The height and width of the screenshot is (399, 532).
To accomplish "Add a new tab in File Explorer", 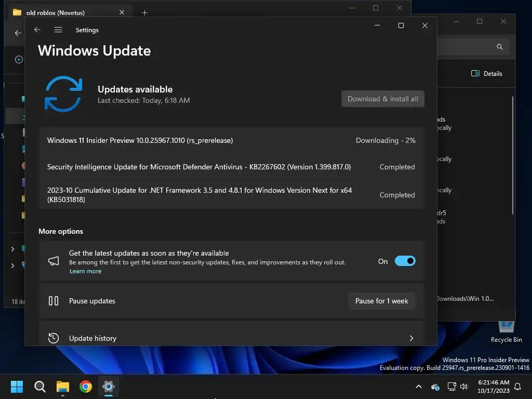I will 144,13.
